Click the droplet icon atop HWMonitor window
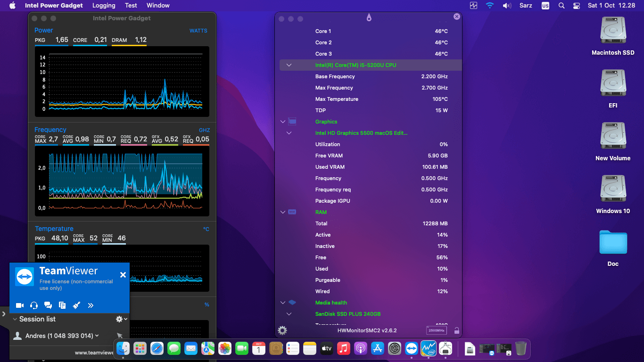Viewport: 644px width, 362px height. pos(369,17)
